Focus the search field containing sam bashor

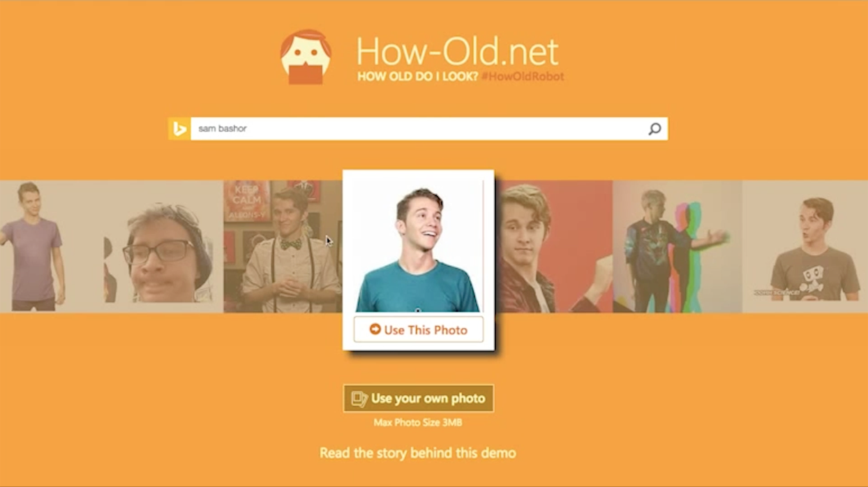point(429,128)
